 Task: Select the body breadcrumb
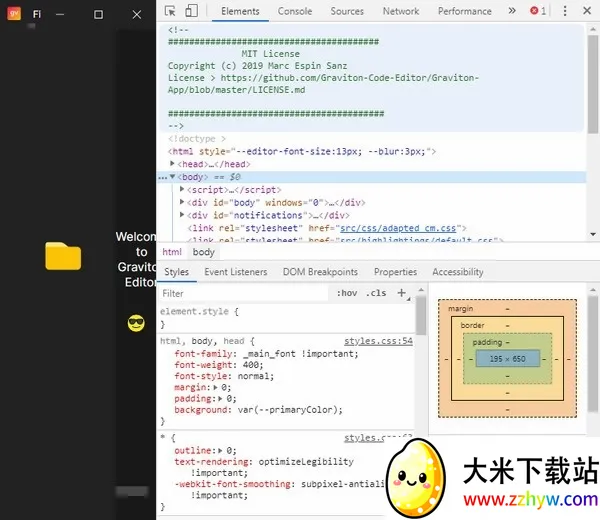[x=204, y=252]
